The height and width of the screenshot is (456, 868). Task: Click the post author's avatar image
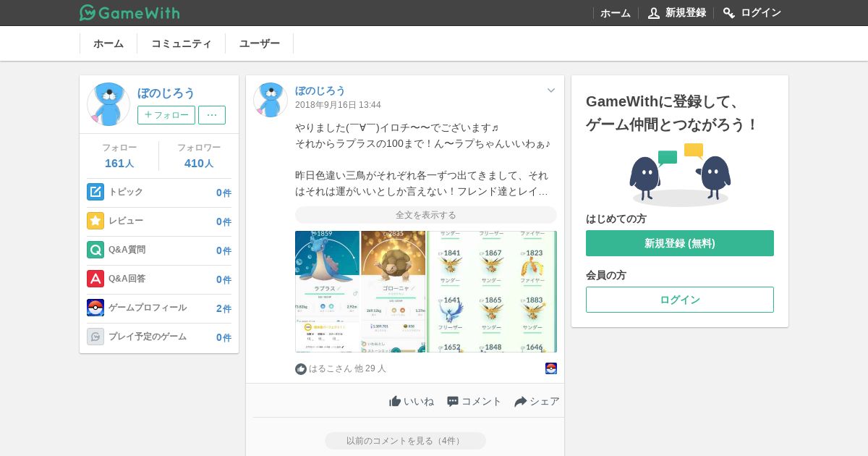point(271,100)
